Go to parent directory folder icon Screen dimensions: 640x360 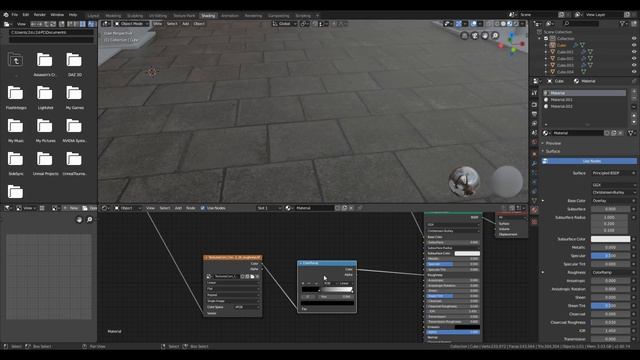click(16, 60)
